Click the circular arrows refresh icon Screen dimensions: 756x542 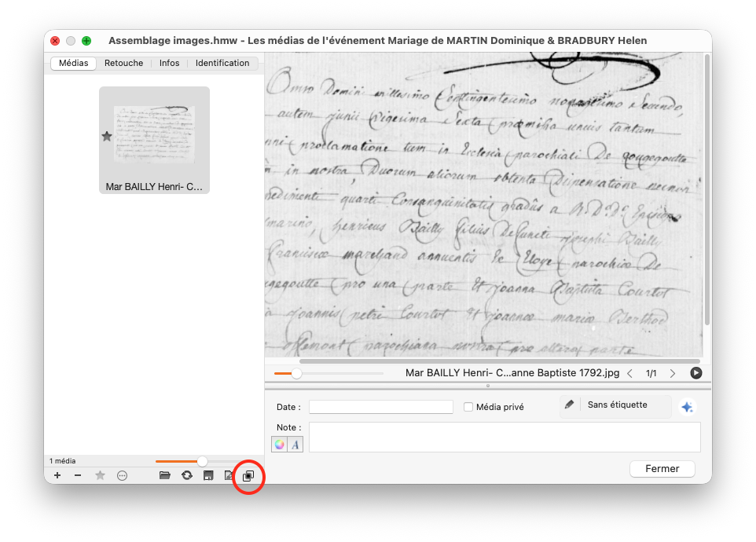pos(187,475)
